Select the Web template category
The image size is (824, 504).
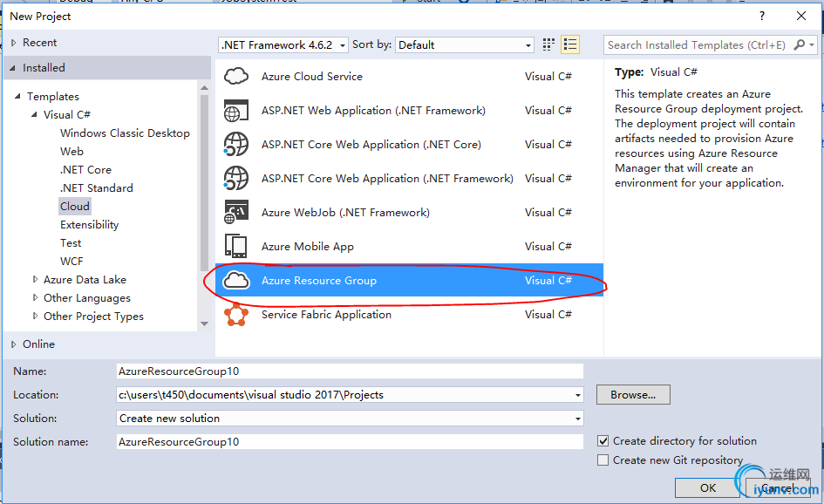point(72,152)
